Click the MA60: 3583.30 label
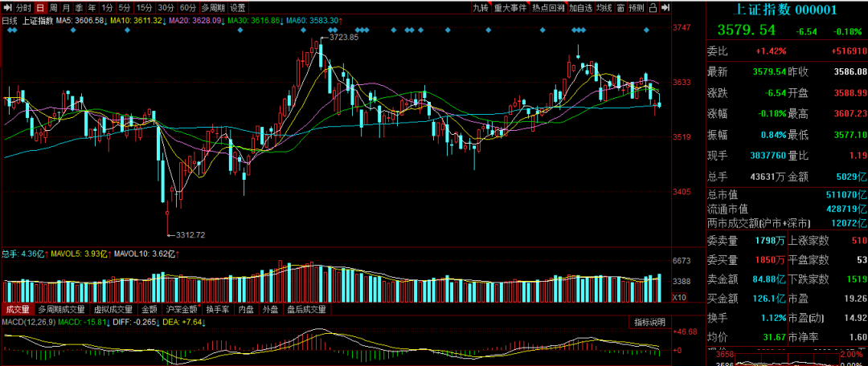This screenshot has width=868, height=366. coord(313,20)
